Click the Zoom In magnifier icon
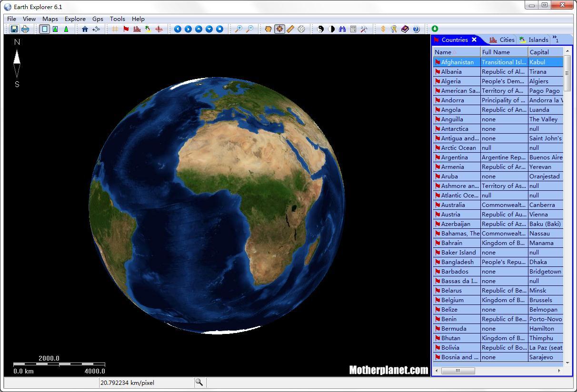 (x=239, y=29)
